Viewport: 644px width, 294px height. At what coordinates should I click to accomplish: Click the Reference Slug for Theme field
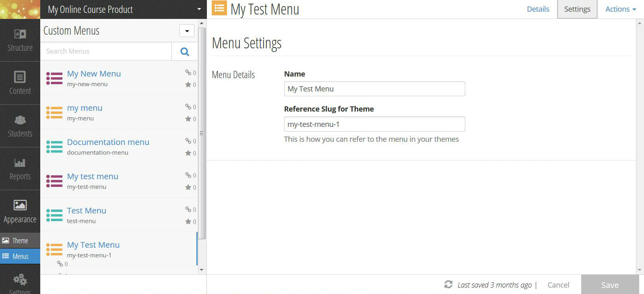(374, 124)
